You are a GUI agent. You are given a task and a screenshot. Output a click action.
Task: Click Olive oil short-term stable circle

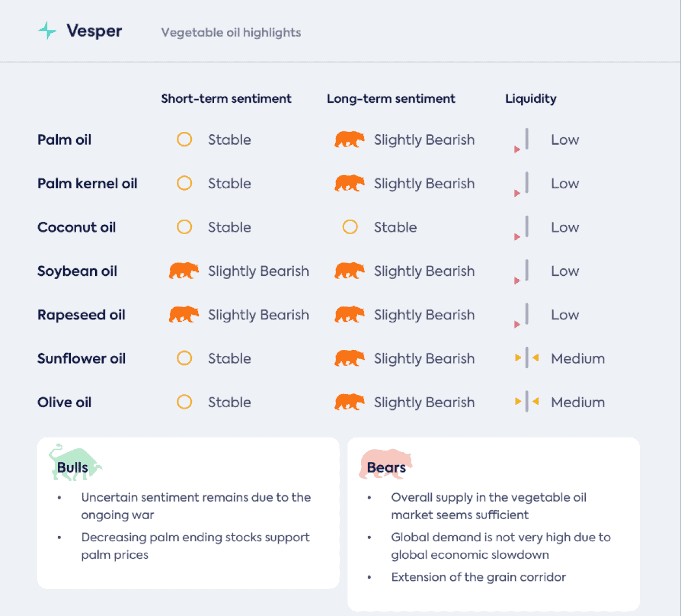click(x=184, y=402)
